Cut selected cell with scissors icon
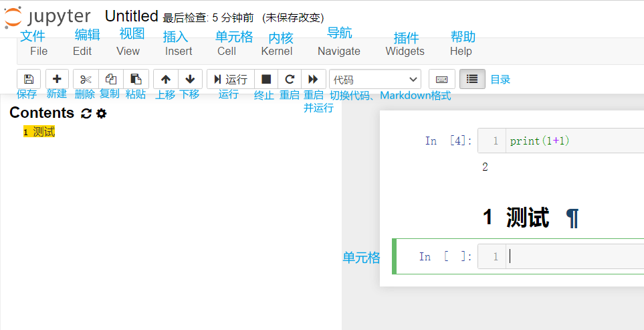 pos(86,79)
